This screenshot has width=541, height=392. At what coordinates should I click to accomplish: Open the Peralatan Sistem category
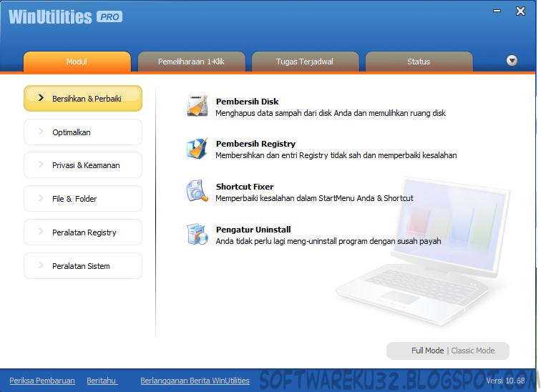pos(83,266)
